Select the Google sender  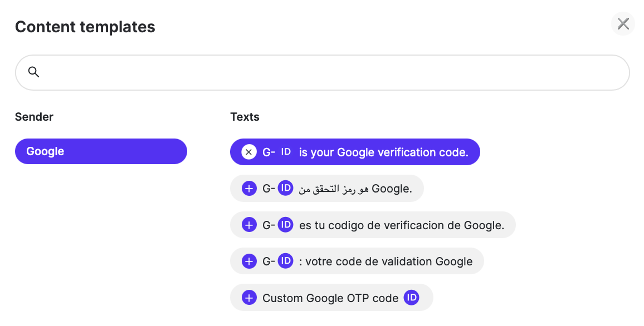(101, 151)
